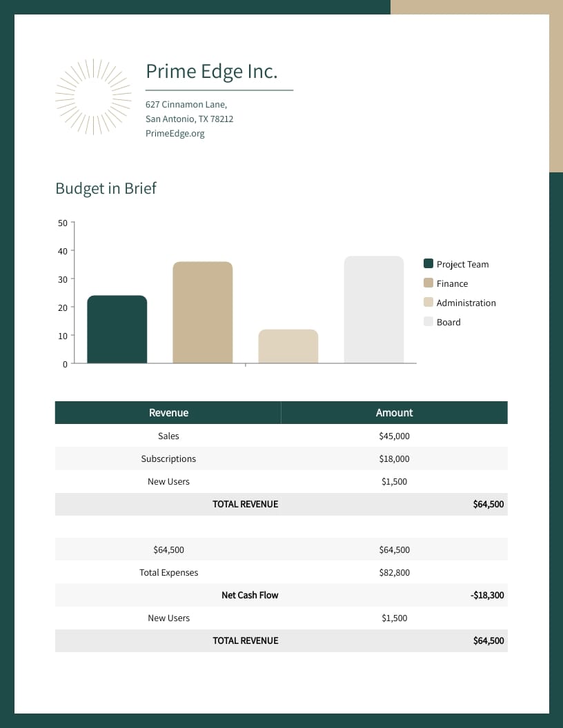The width and height of the screenshot is (563, 728).
Task: Select the Board legend marker
Action: pos(428,321)
